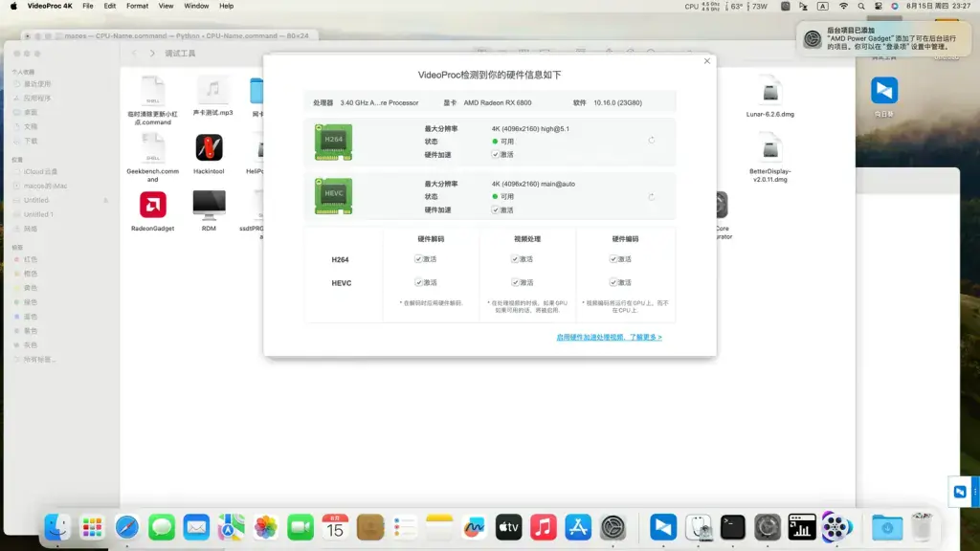
Task: Open the 启用硬件加速处理视频 learn more link
Action: pos(609,337)
